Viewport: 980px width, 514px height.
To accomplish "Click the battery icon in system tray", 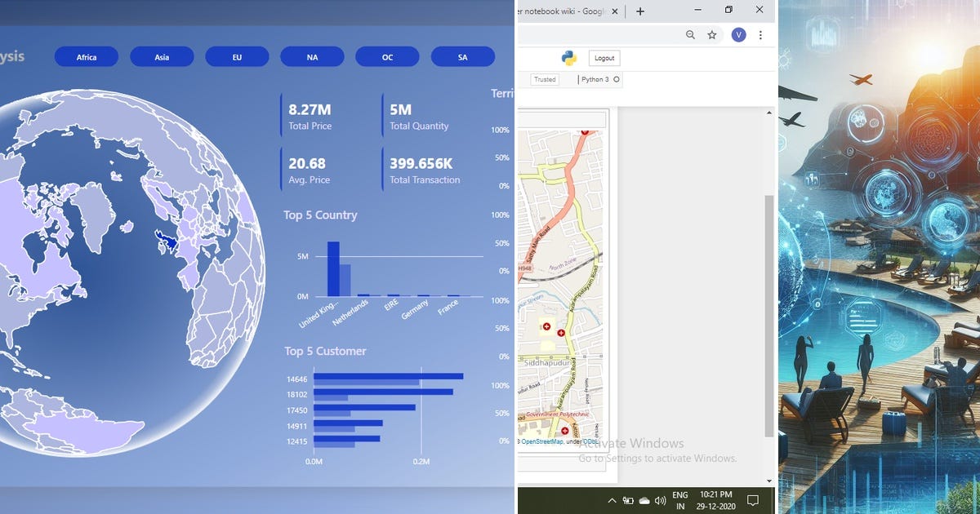I will [628, 500].
